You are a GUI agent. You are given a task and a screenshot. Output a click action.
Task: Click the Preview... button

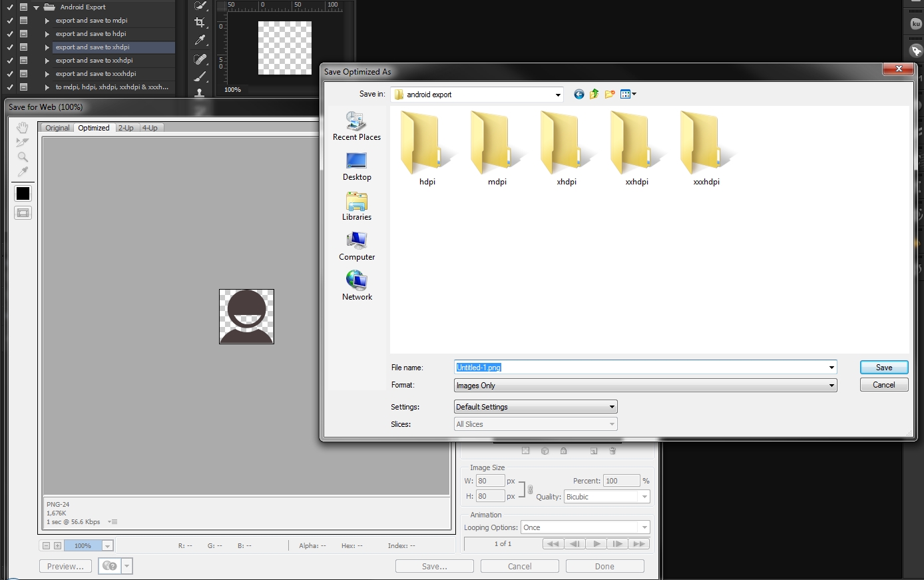65,566
